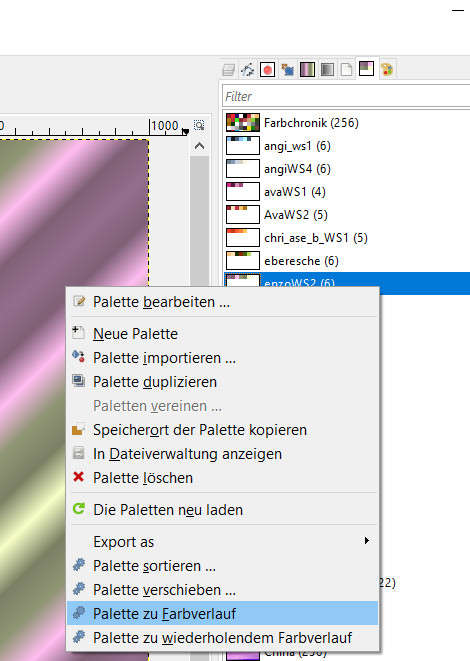Choose Die Paletten neu laden
470x661 pixels.
click(222, 510)
